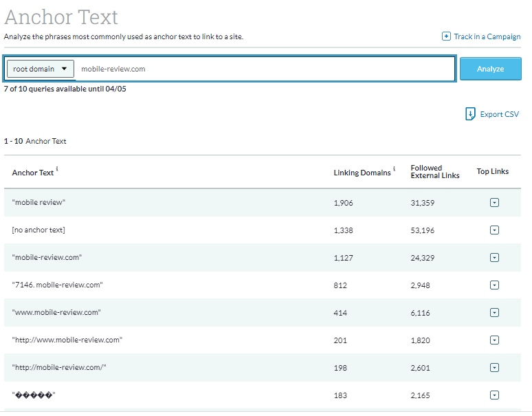This screenshot has width=532, height=416.
Task: Select the "7146. mobile-review.com" anchor text cell
Action: (57, 285)
